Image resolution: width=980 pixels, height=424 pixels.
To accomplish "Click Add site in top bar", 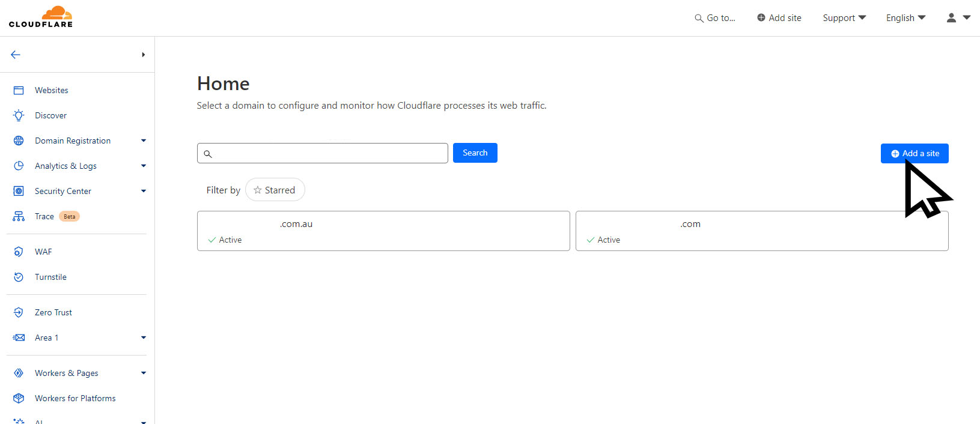I will [x=779, y=18].
